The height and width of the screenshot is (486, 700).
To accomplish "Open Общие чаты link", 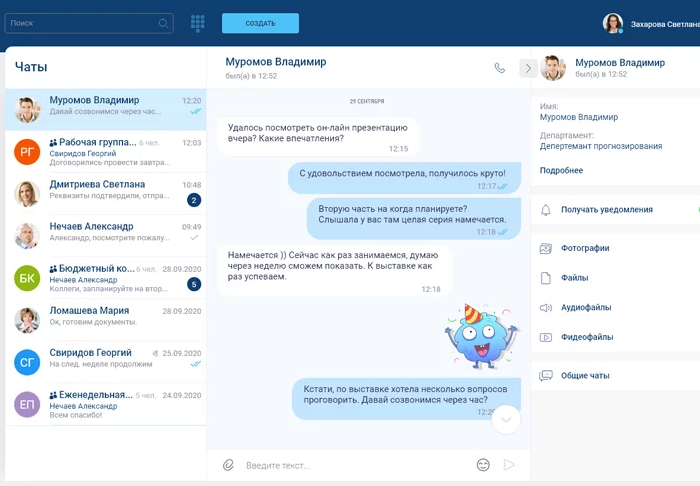I will [x=586, y=376].
